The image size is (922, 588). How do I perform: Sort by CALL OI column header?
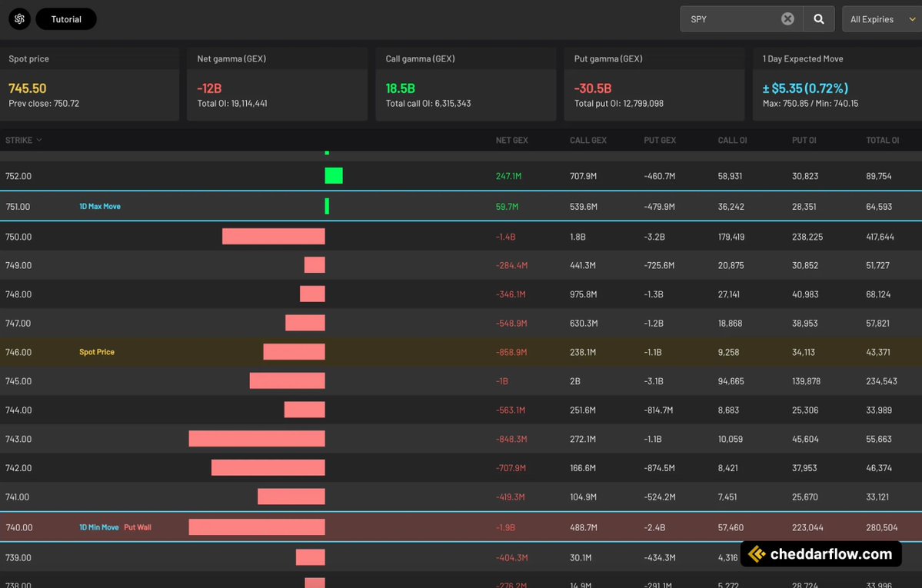(x=732, y=140)
